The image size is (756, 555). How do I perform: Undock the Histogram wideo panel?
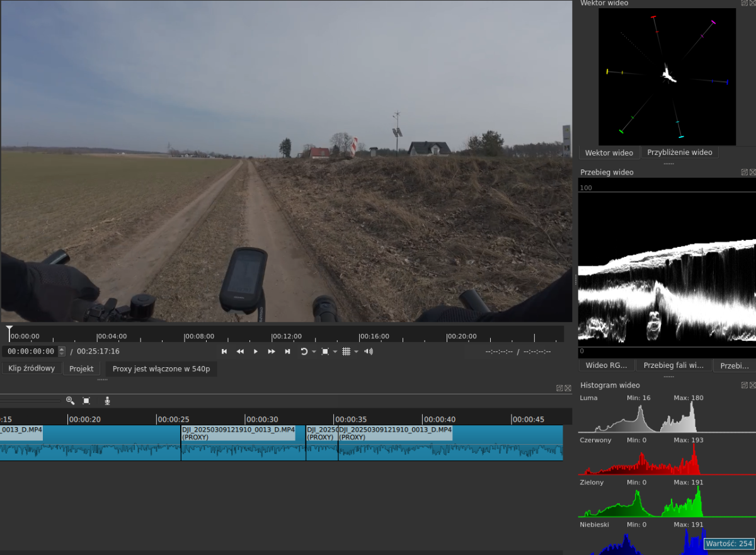(744, 385)
